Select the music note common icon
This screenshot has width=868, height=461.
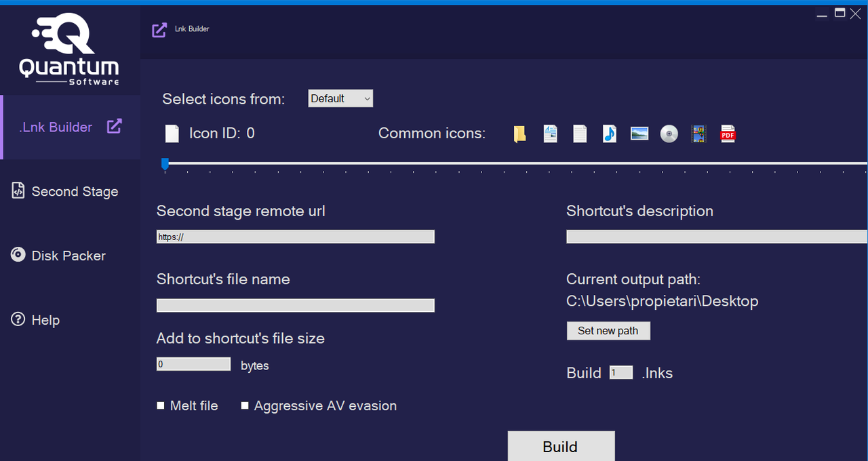click(610, 134)
